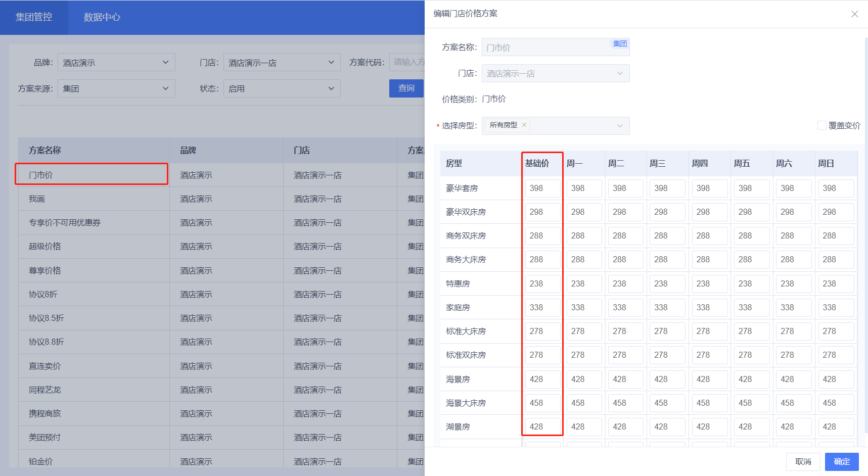
Task: Open the 方案来源 dropdown showing 集团
Action: point(116,88)
